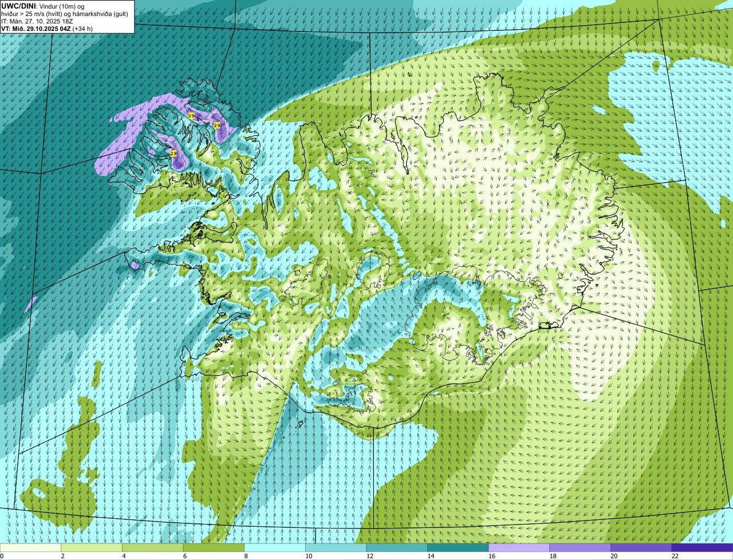The image size is (733, 560).
Task: Click the legend scale label '0'
Action: pos(2,556)
